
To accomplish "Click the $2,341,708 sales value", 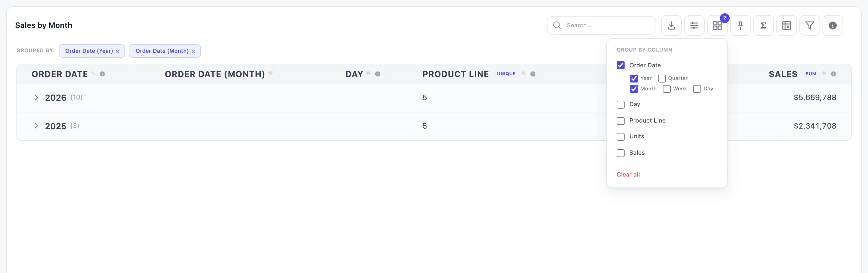I will pyautogui.click(x=815, y=126).
